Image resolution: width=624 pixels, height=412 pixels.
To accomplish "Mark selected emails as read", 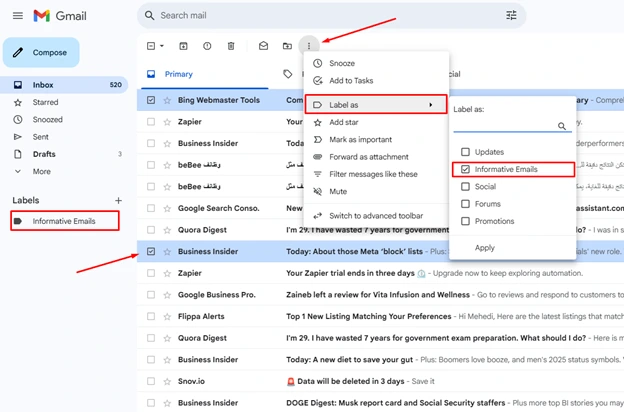I will pos(263,46).
